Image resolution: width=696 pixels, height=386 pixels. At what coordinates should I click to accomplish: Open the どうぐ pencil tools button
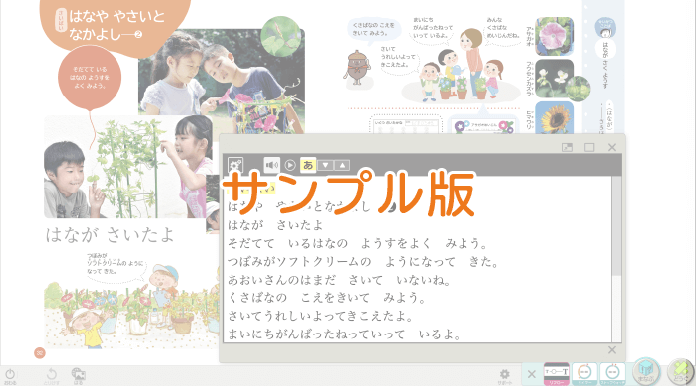pos(681,372)
